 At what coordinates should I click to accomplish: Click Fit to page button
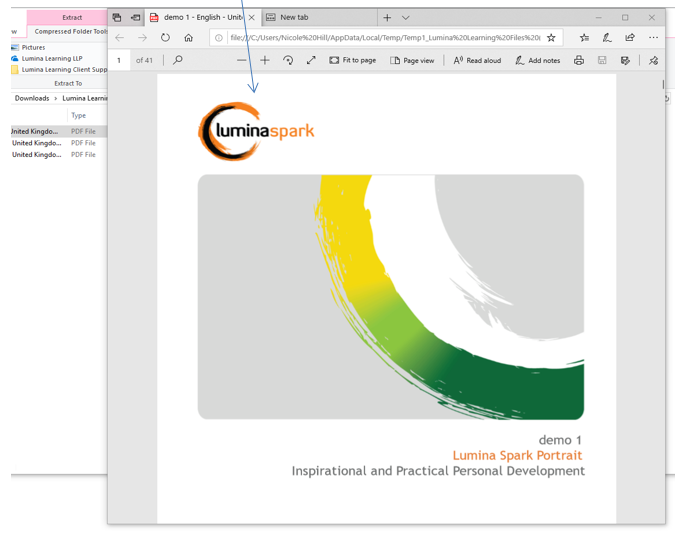coord(353,60)
